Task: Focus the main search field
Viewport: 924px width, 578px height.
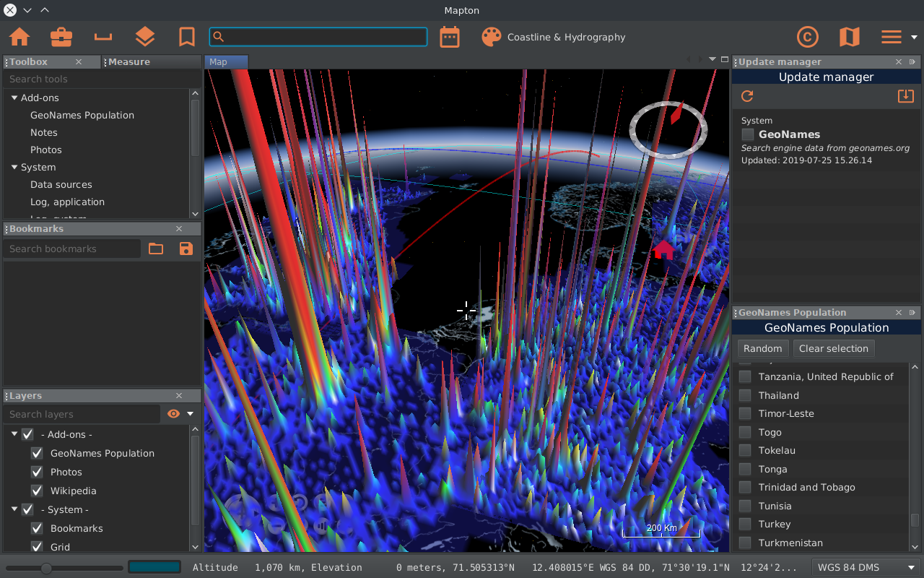Action: (318, 37)
